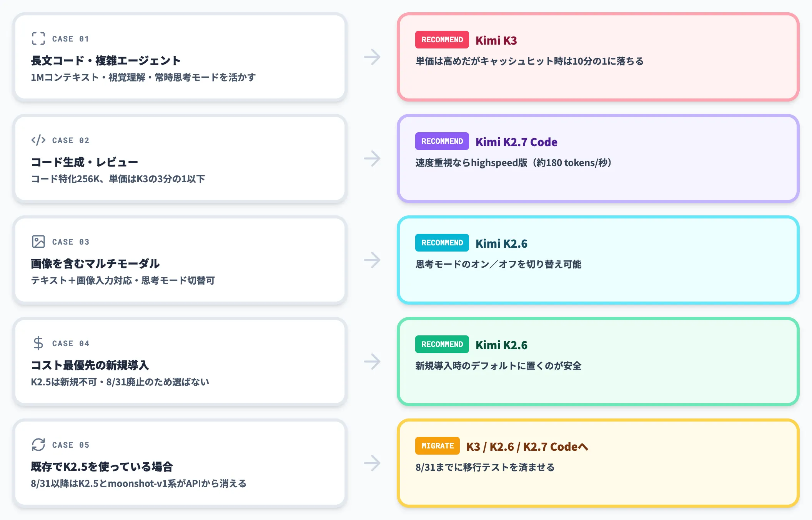Click the red RECOMMEND badge on Kimi K3
The image size is (812, 520).
442,40
